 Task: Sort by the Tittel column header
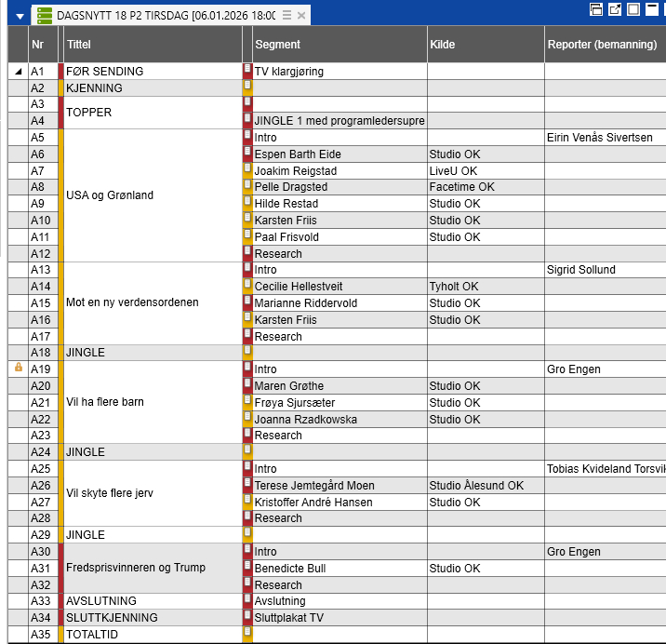[149, 45]
